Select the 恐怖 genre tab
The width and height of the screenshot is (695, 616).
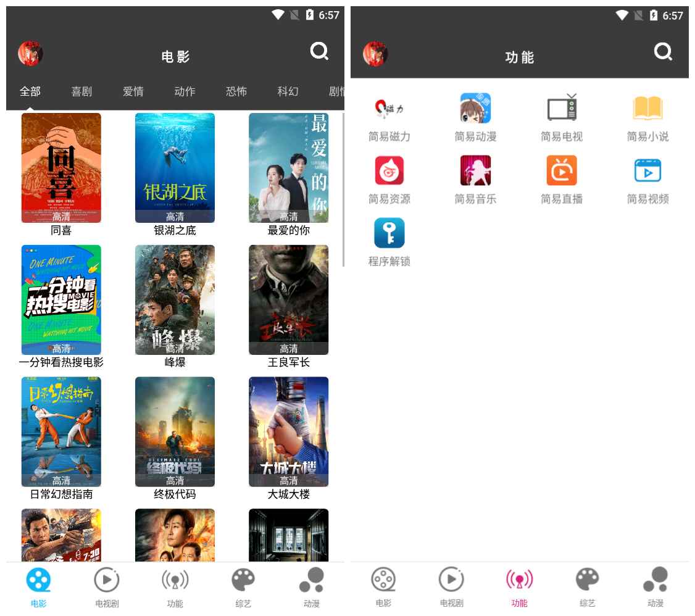[236, 91]
